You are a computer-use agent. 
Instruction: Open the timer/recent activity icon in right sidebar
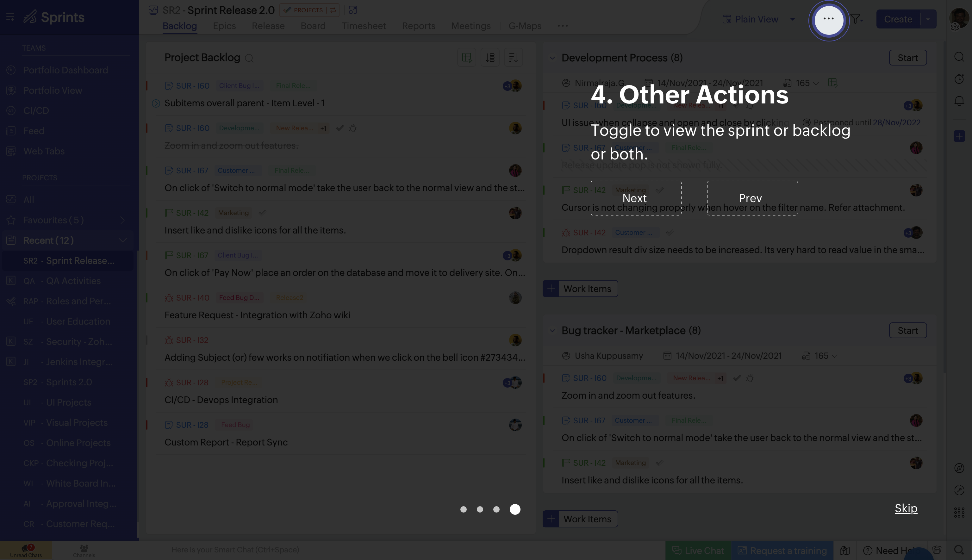[959, 79]
